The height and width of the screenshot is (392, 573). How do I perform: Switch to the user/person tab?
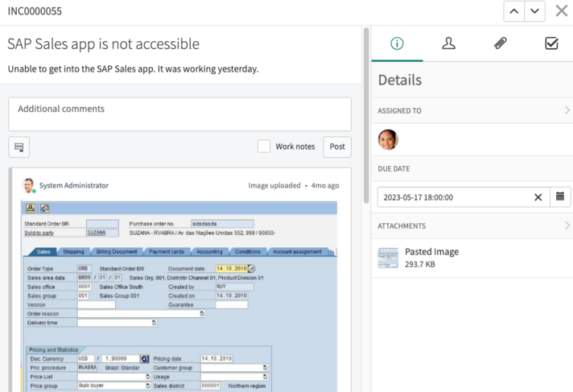tap(448, 43)
